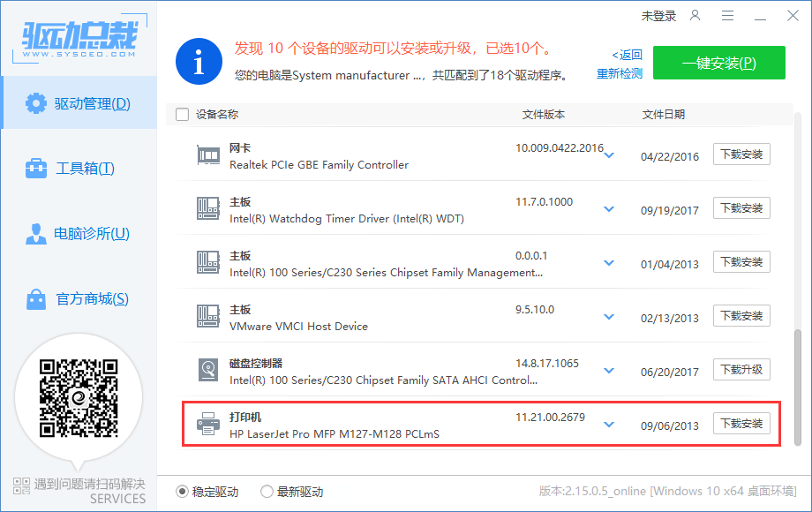812x512 pixels.
Task: Expand version dropdown for SATA AHCI Controller
Action: [609, 371]
